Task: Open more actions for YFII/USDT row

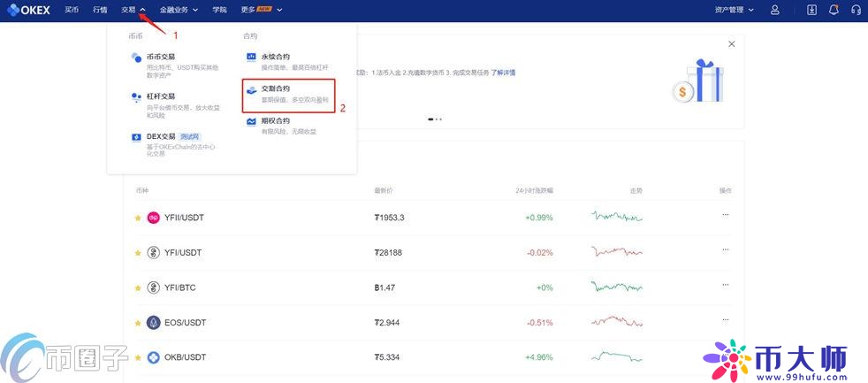Action: tap(725, 215)
